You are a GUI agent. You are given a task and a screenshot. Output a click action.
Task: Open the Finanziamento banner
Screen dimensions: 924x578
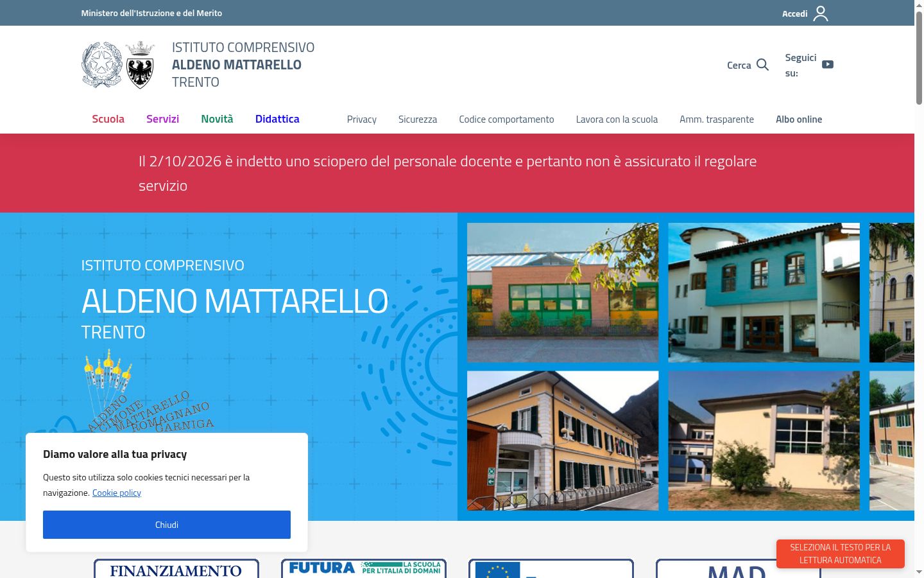(176, 569)
